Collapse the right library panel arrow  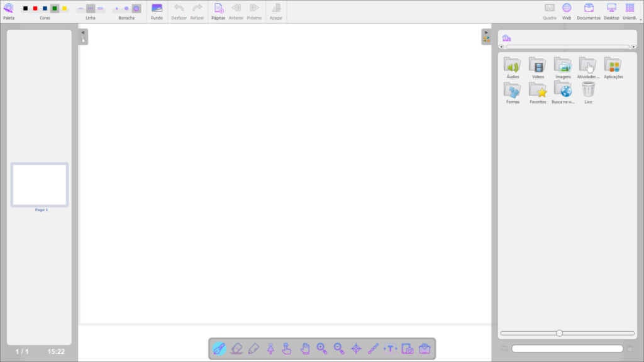tap(486, 32)
